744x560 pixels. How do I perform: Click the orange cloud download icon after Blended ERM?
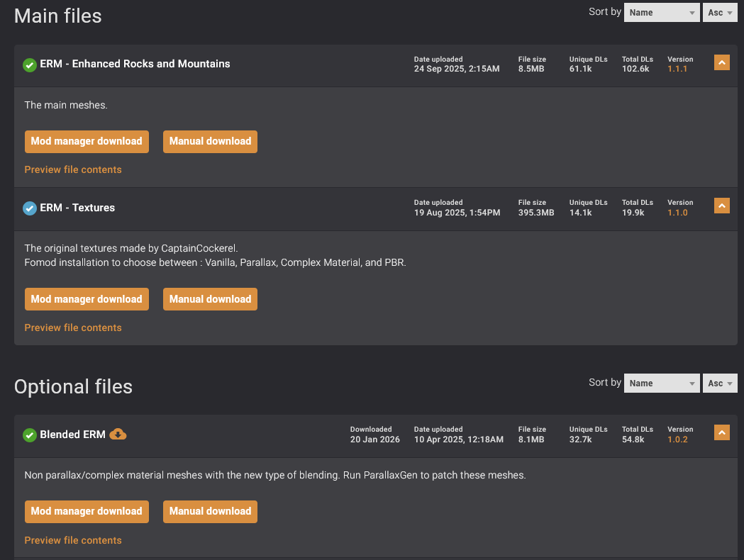pos(118,434)
